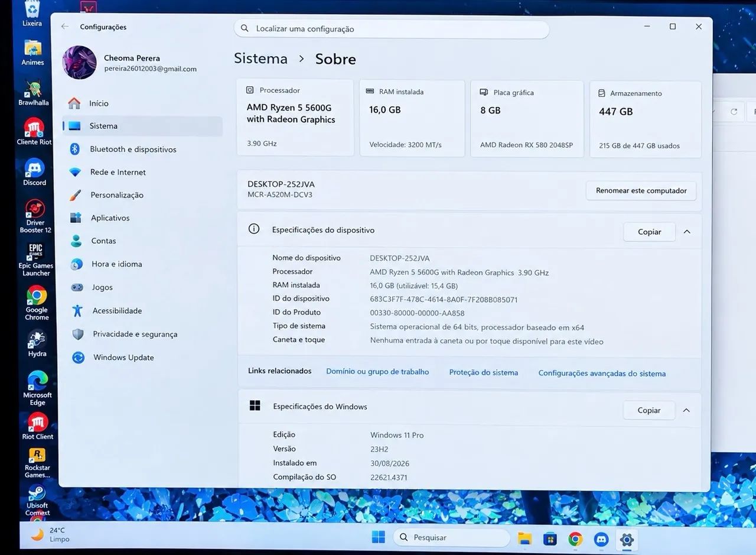756x555 pixels.
Task: Open Hydra desktop shortcut
Action: coord(37,343)
